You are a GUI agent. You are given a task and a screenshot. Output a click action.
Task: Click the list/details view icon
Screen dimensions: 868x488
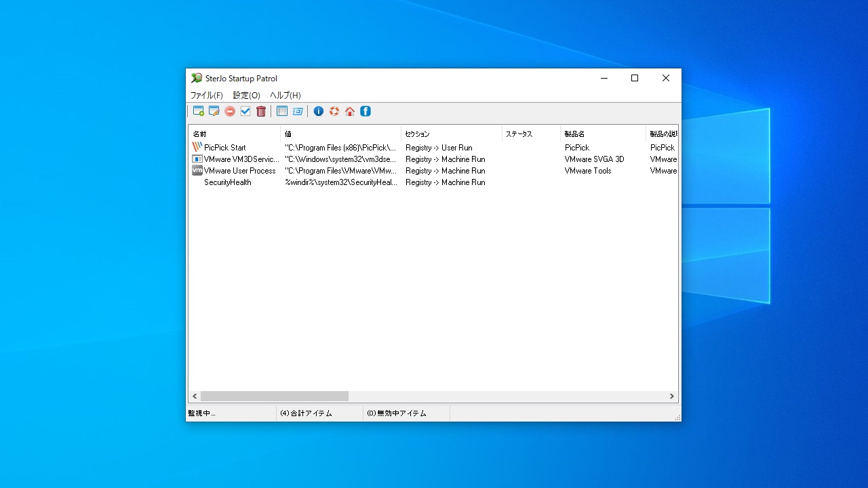point(282,111)
